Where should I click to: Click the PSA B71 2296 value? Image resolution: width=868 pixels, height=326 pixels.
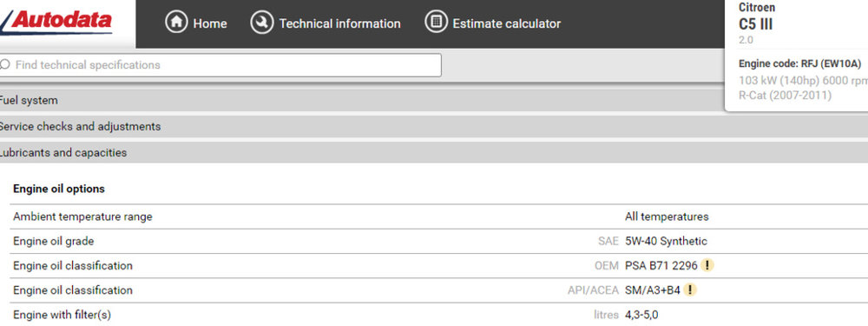[x=661, y=265]
